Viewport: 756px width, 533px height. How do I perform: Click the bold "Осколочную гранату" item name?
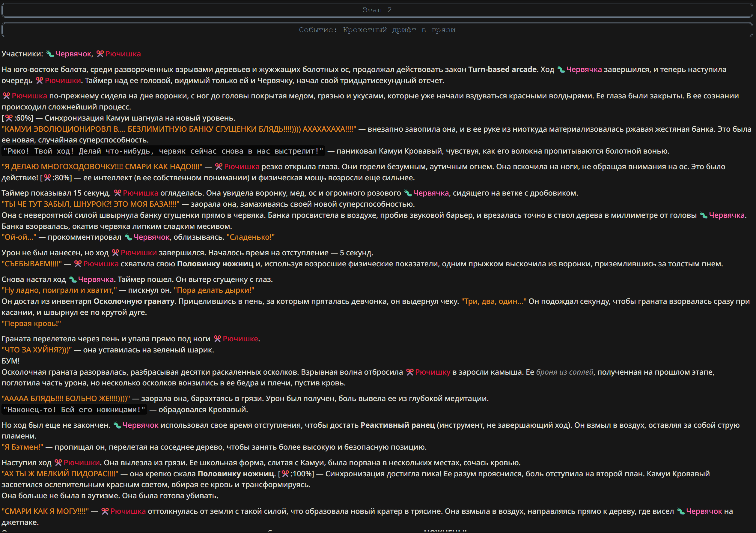(x=134, y=301)
